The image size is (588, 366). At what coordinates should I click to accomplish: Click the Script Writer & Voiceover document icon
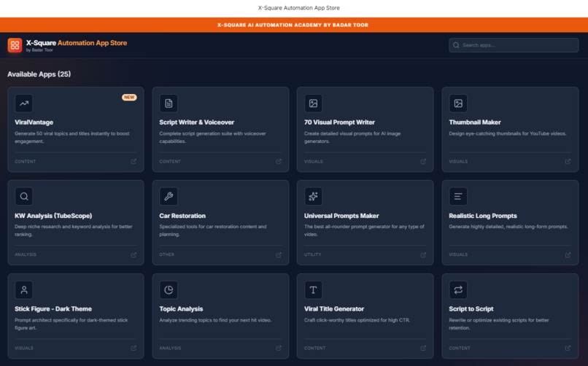169,104
